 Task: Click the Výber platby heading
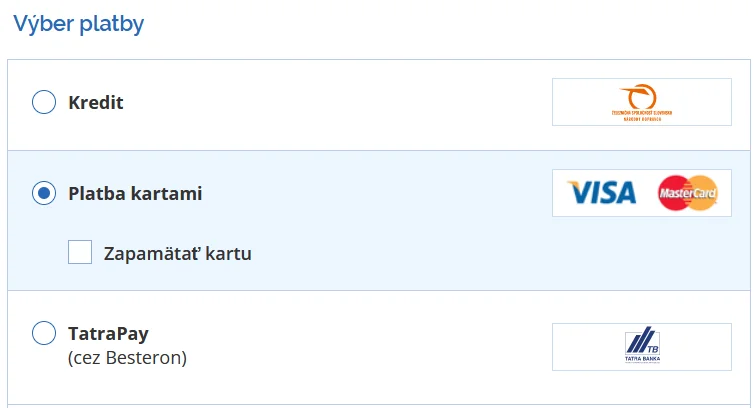[78, 24]
